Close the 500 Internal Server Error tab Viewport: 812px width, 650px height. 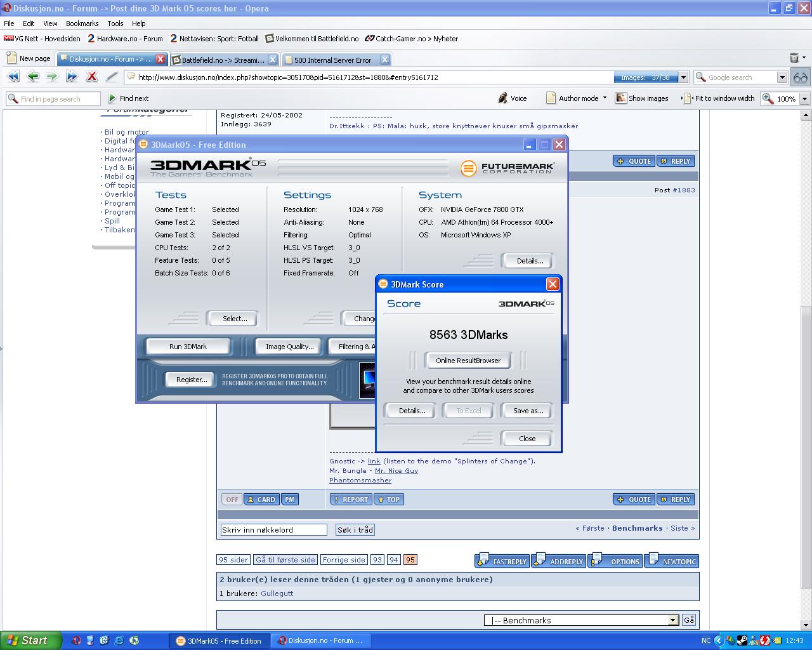coord(384,60)
